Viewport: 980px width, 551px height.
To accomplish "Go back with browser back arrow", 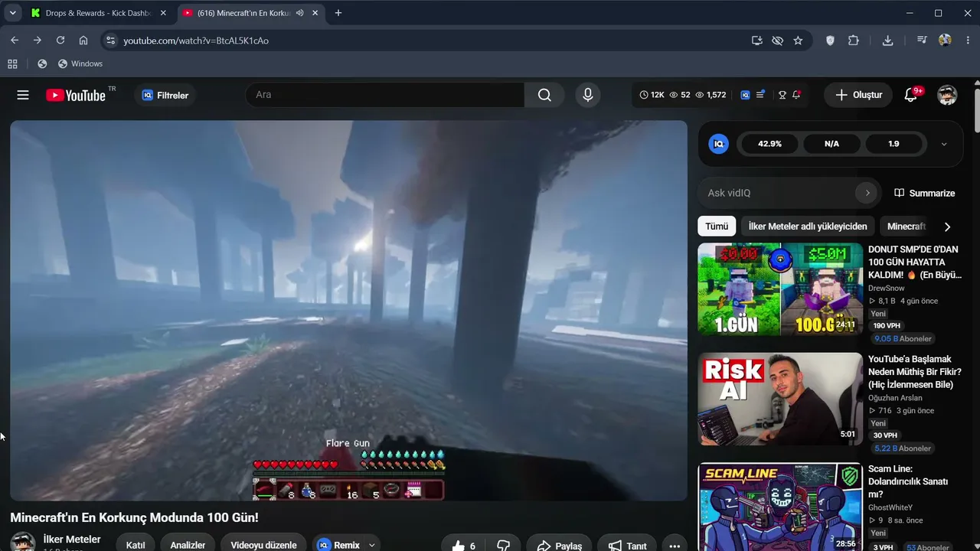I will coord(15,41).
